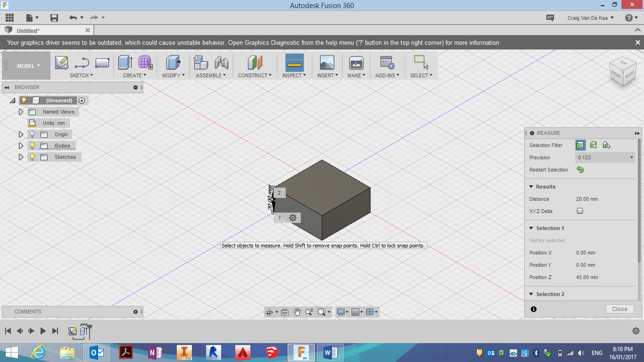This screenshot has height=362, width=644.
Task: Expand the Bodies tree node
Action: pyautogui.click(x=21, y=146)
